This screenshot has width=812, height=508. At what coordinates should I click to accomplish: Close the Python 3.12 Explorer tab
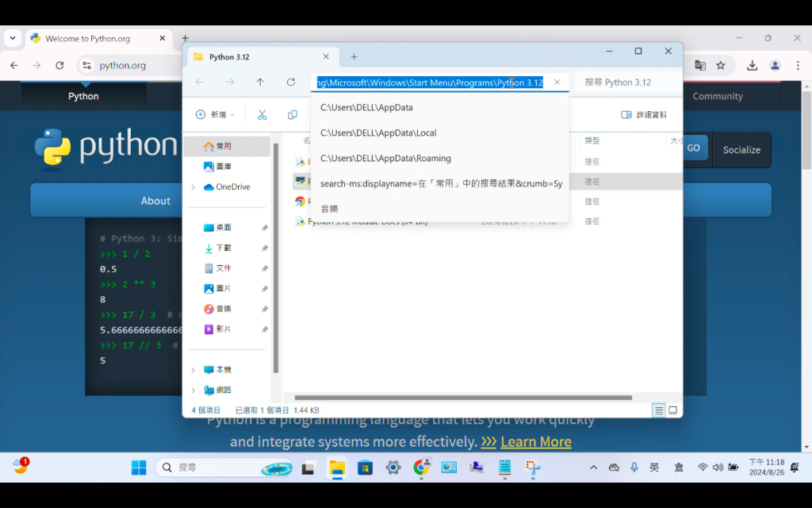[x=326, y=56]
